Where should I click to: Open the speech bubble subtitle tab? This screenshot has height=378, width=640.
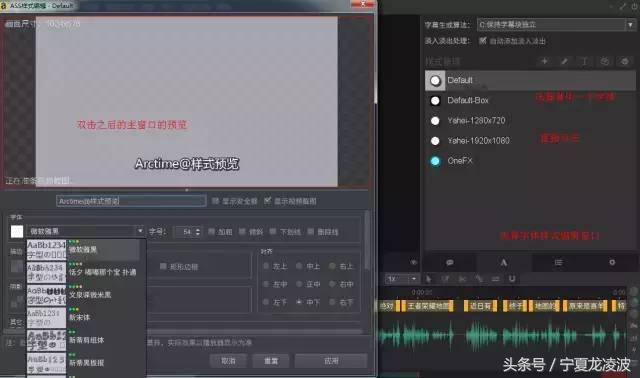point(449,262)
